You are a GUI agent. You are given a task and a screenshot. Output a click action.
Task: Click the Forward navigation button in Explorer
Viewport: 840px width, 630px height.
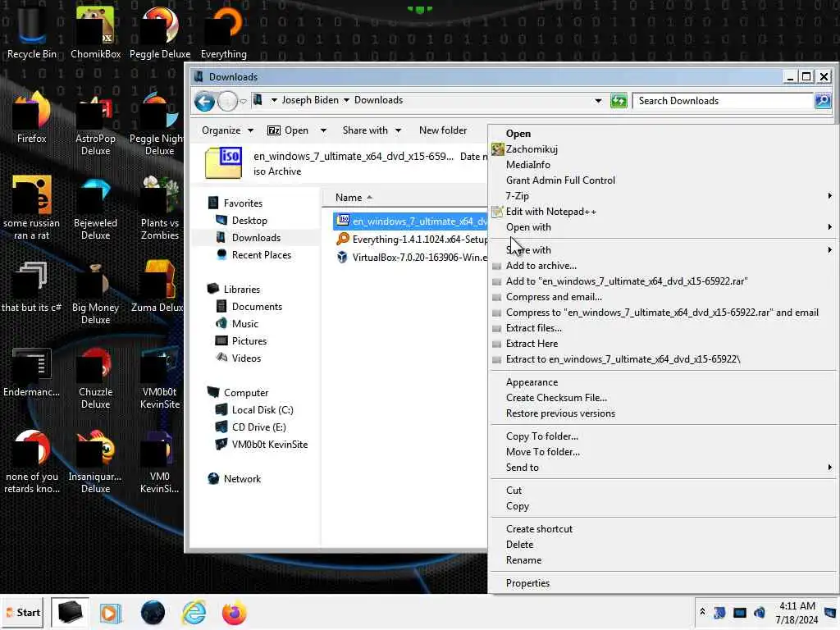pyautogui.click(x=228, y=101)
